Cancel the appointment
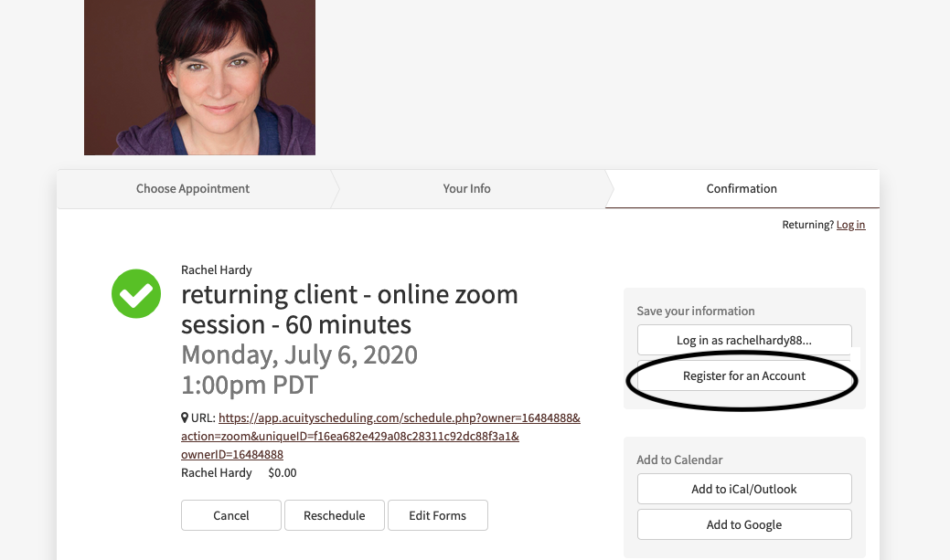The image size is (950, 560). (230, 515)
